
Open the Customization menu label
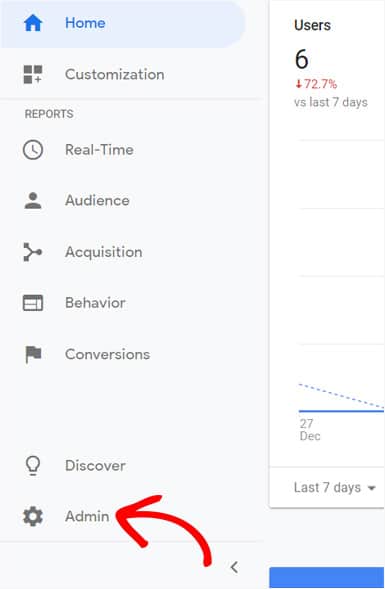(115, 74)
